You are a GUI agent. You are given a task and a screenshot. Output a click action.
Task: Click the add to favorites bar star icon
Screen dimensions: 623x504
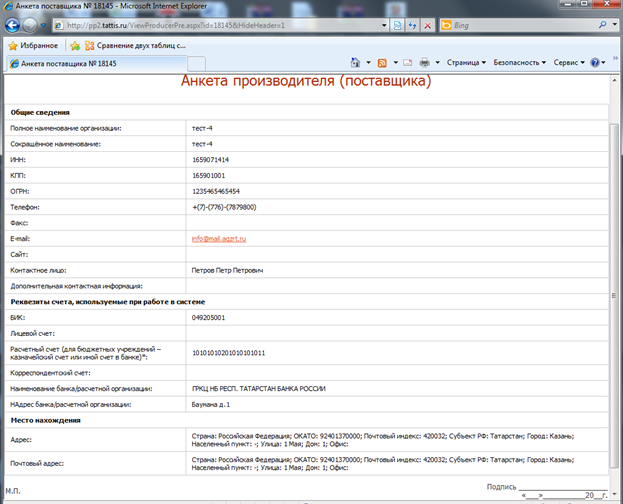75,46
